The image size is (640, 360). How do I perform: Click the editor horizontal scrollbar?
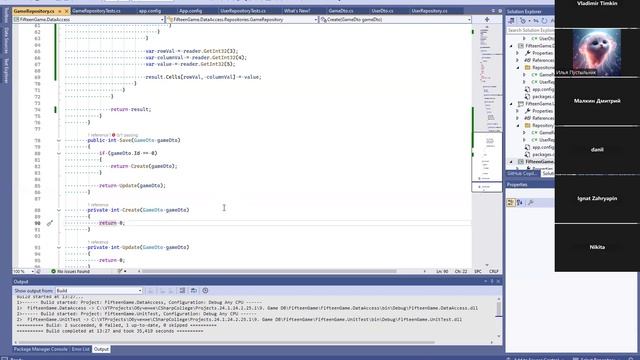click(x=269, y=271)
